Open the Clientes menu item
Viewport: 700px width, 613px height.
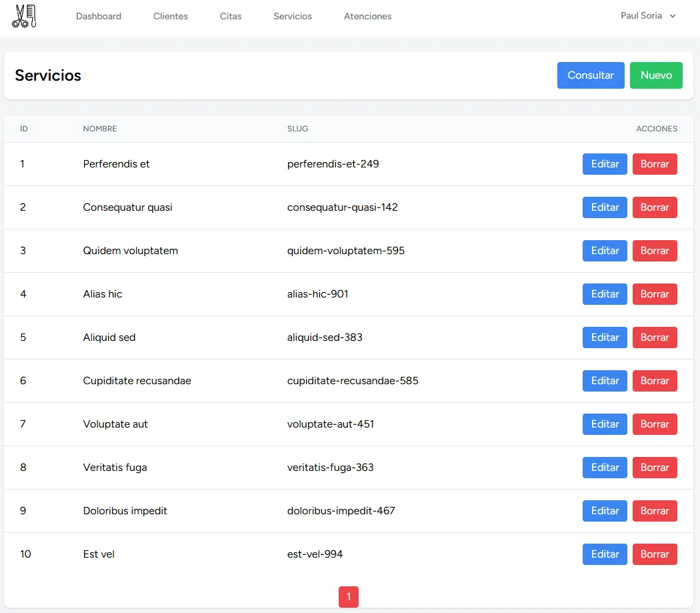[x=171, y=16]
